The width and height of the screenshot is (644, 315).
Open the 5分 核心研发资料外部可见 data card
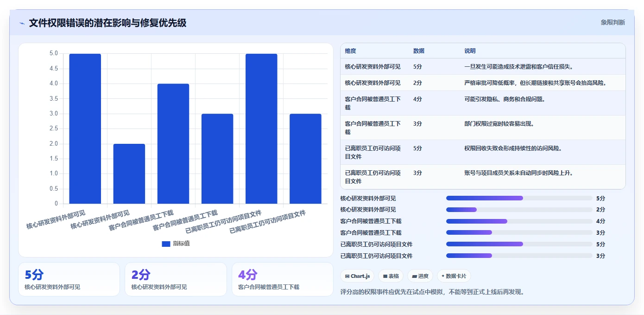[69, 279]
